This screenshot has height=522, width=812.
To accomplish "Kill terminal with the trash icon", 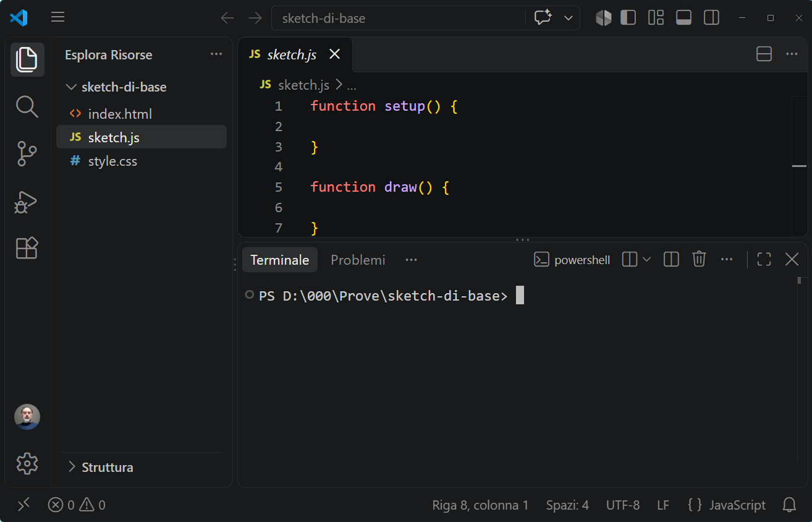I will point(699,259).
